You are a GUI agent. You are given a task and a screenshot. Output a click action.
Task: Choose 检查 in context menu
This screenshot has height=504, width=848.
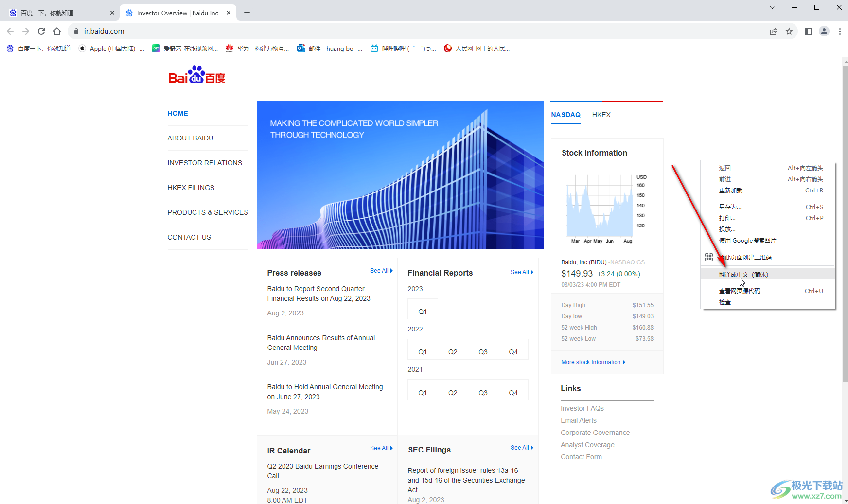(x=768, y=302)
